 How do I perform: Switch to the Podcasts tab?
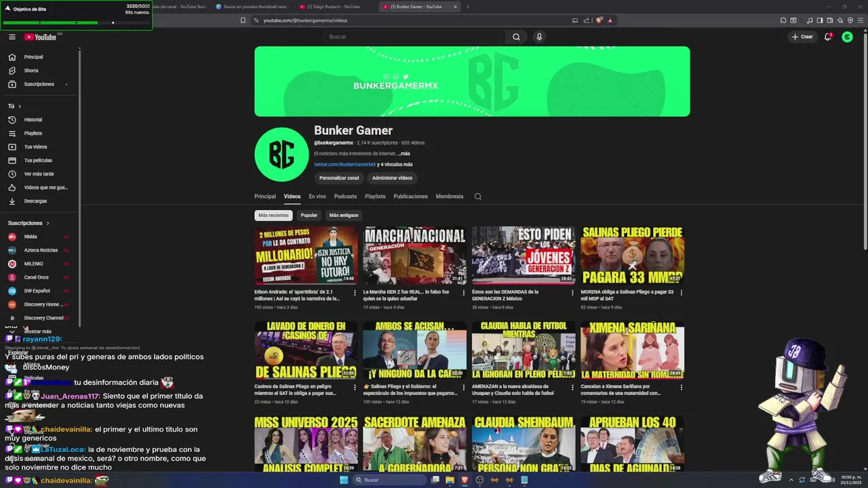tap(345, 197)
